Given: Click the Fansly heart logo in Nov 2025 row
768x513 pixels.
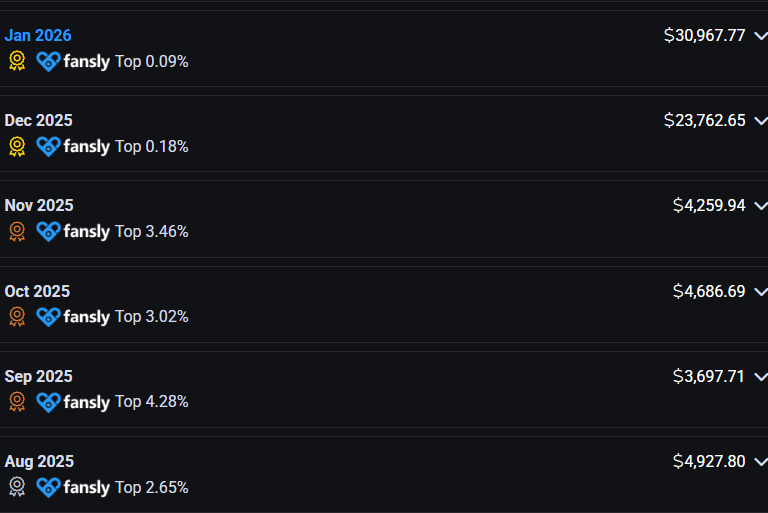Looking at the screenshot, I should point(48,231).
